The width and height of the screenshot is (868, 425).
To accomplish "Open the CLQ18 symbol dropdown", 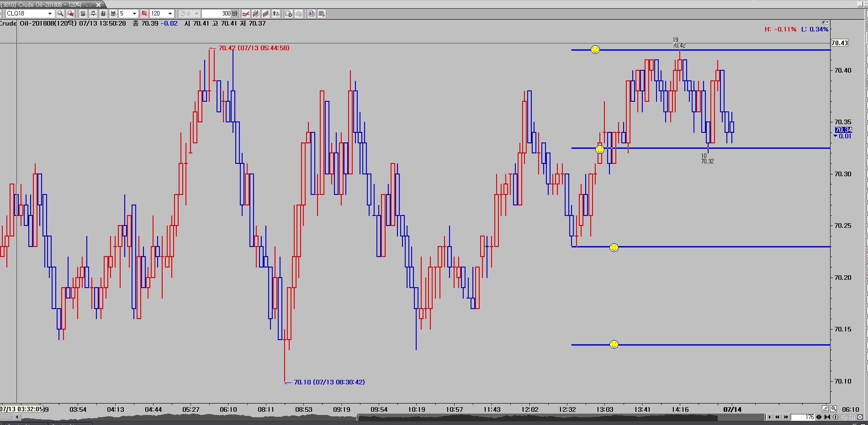I will click(50, 14).
